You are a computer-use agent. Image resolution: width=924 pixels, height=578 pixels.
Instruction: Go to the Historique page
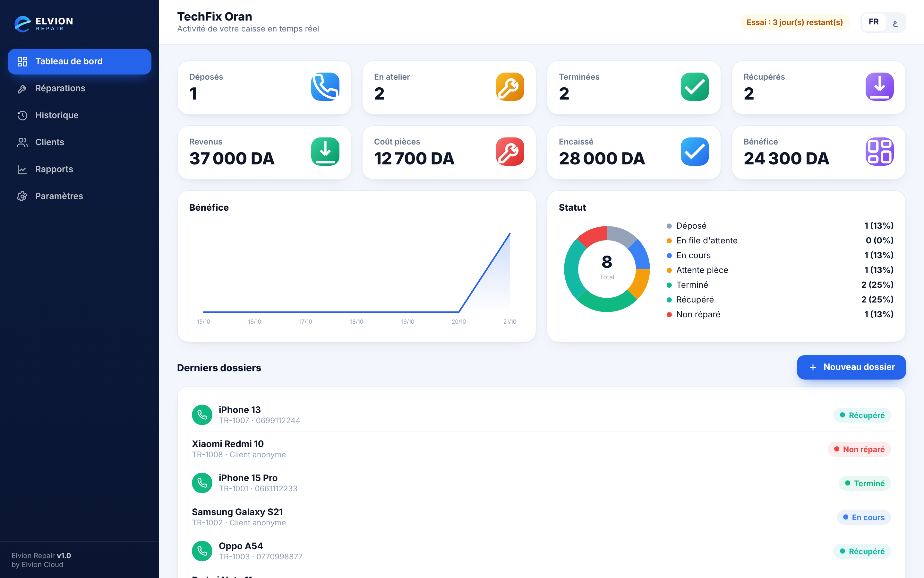(x=80, y=116)
